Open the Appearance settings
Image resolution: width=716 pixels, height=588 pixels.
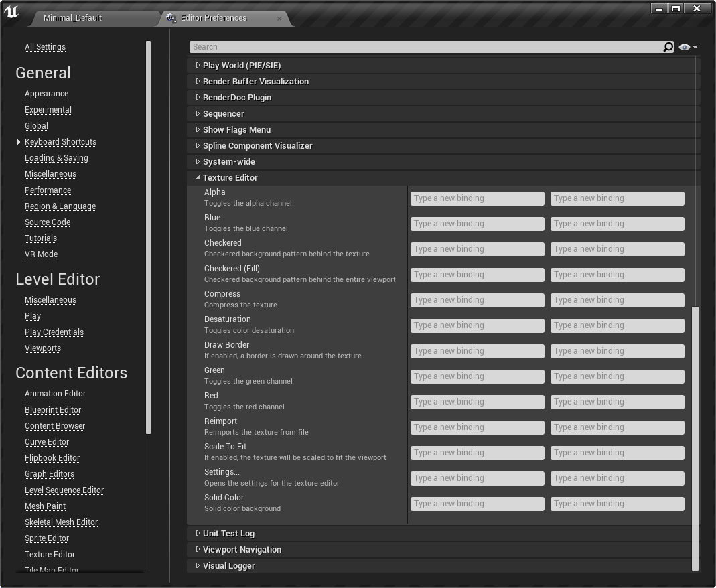(x=47, y=94)
